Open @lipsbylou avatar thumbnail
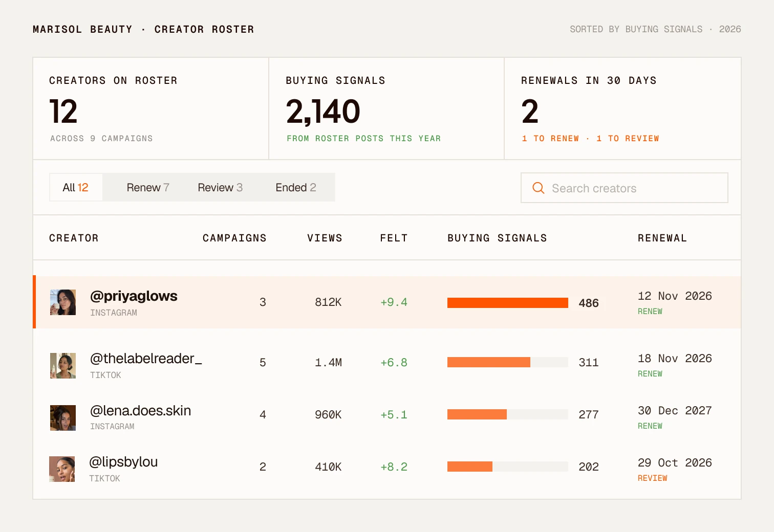774x532 pixels. point(62,469)
